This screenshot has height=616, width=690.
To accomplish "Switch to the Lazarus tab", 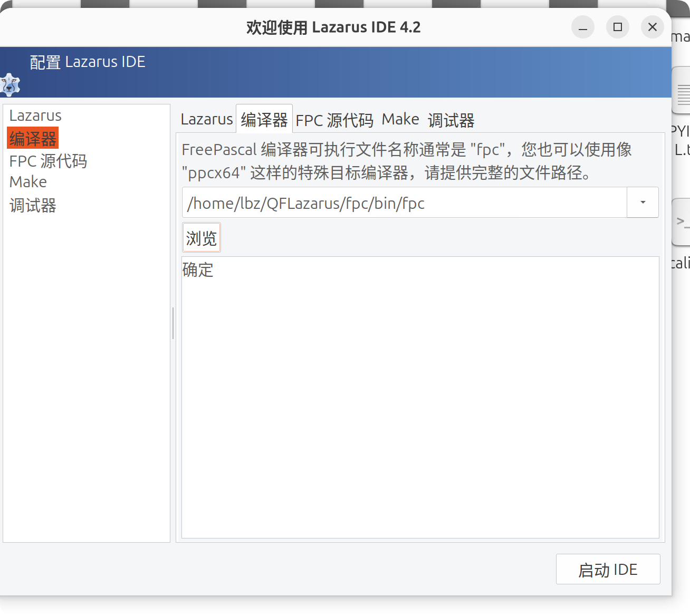I will coord(206,119).
